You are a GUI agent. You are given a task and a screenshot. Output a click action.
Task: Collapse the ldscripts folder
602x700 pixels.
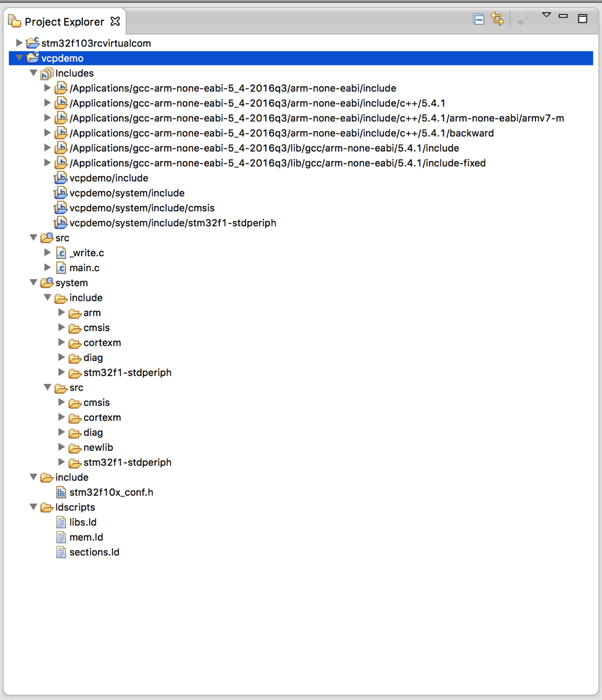point(34,508)
